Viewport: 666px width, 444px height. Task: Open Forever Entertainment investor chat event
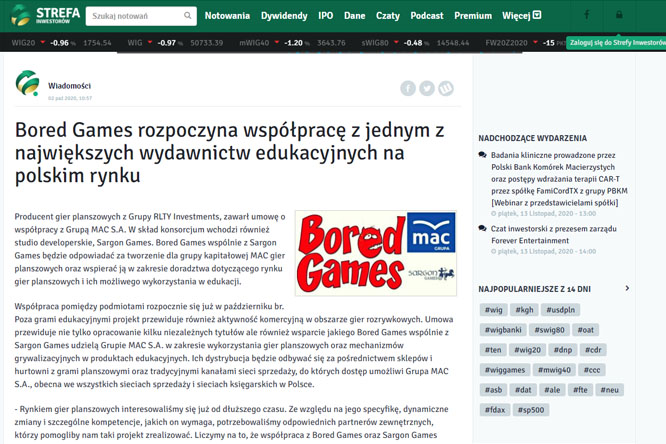click(x=553, y=235)
